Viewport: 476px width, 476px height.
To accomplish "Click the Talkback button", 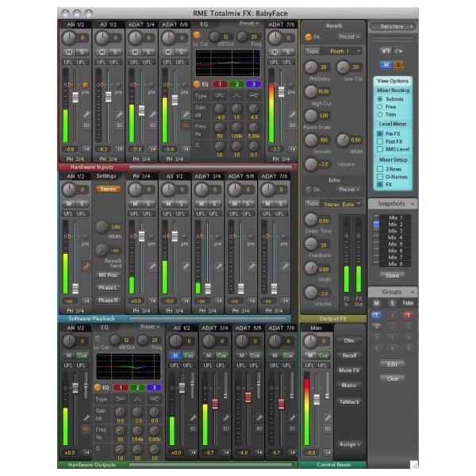I will coord(349,402).
